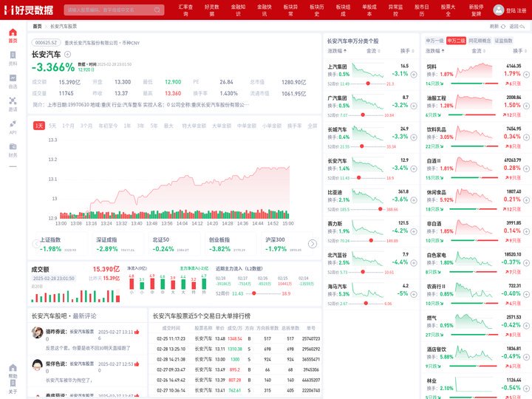The width and height of the screenshot is (532, 399).
Task: Click 52周价 slider dot under 近期主力流入
Action: tap(253, 293)
